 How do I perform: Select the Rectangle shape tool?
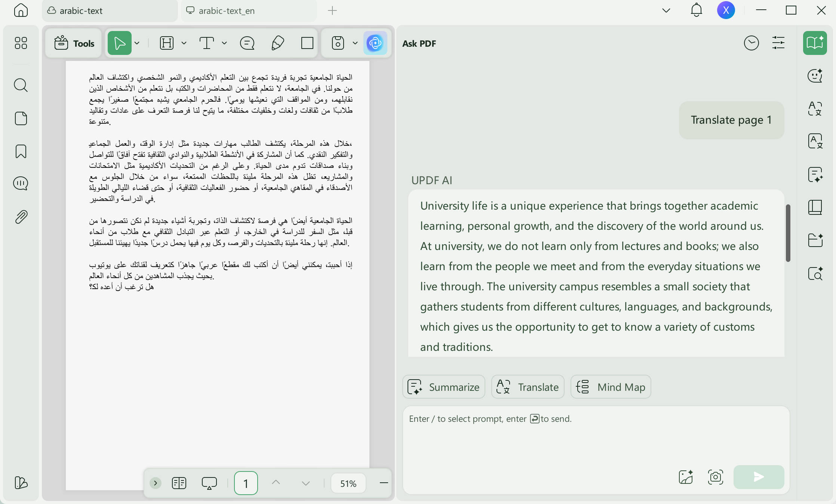pyautogui.click(x=307, y=43)
